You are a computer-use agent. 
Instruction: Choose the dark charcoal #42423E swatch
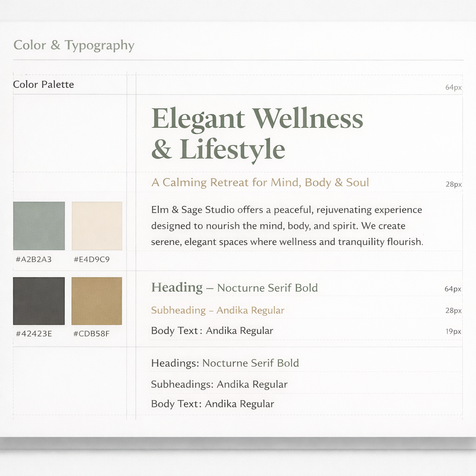click(x=39, y=301)
